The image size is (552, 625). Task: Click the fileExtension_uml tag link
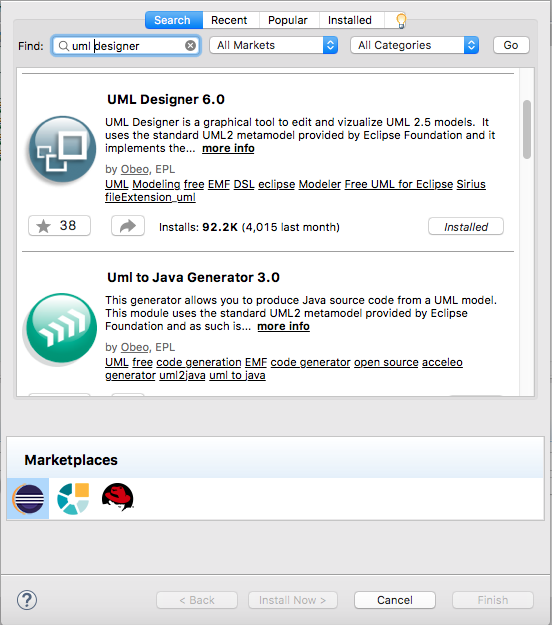[150, 197]
